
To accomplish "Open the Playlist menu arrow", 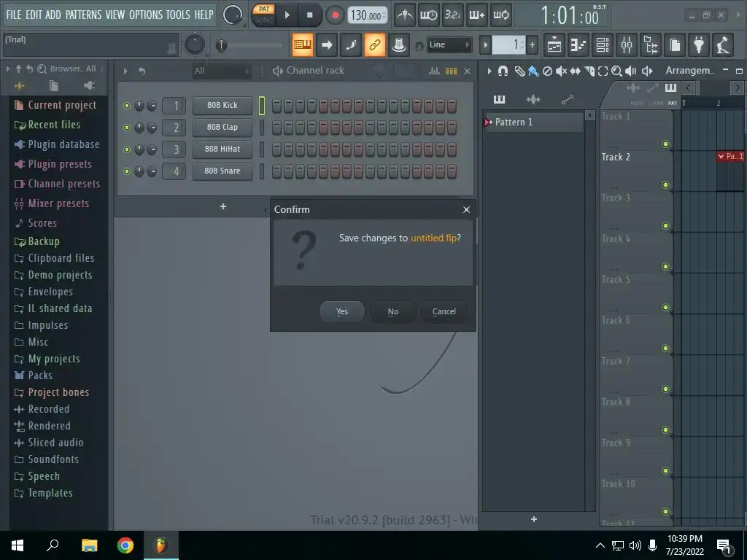I will tap(489, 71).
